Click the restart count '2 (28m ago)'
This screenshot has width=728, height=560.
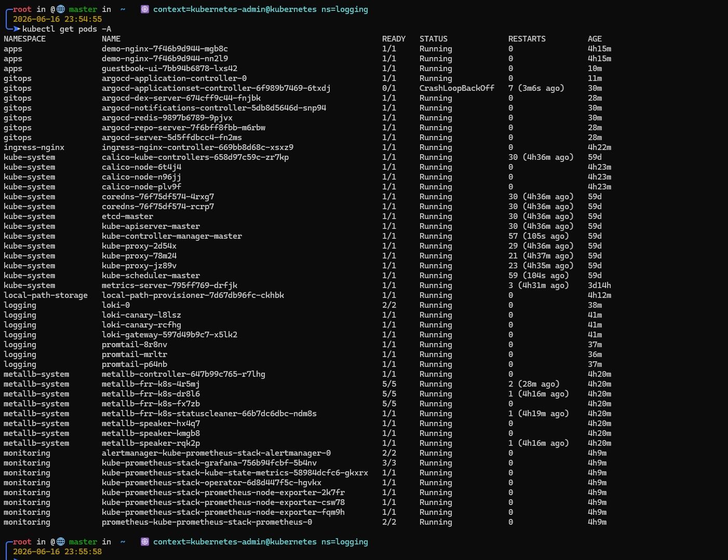click(534, 384)
